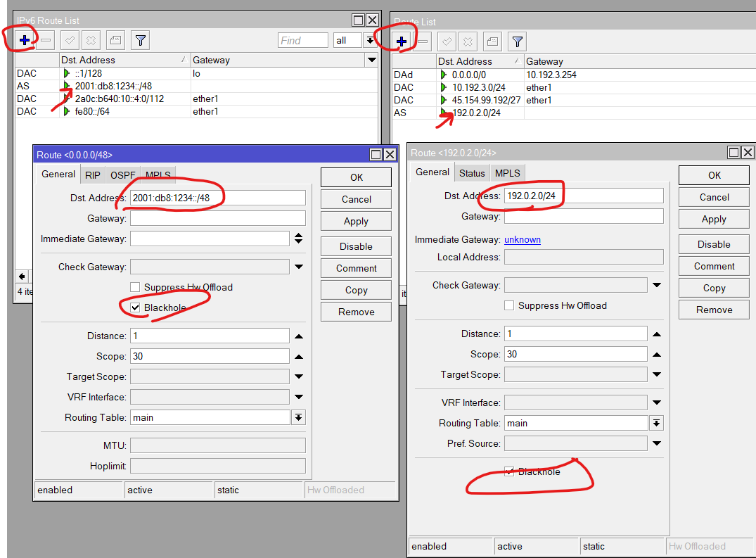Open the 'all' routes filter dropdown
756x558 pixels.
369,40
